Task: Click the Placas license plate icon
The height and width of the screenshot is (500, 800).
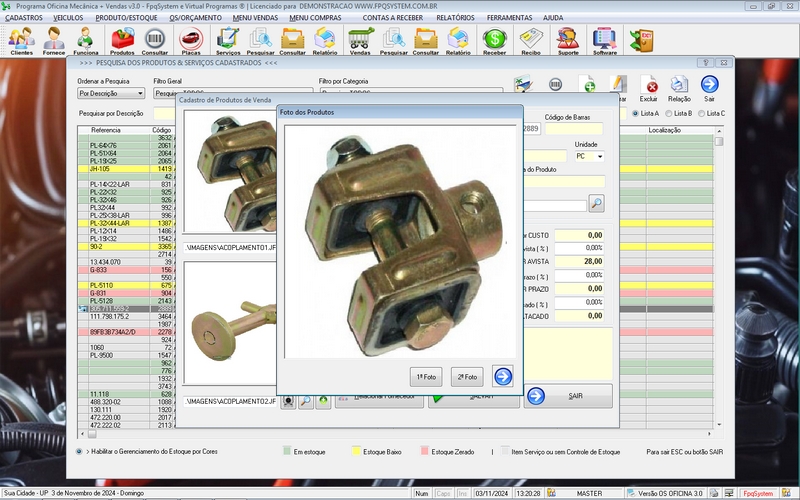Action: click(189, 40)
